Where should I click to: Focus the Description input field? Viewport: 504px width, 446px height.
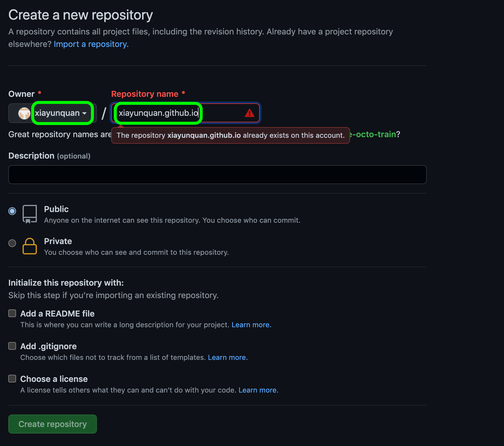point(217,175)
